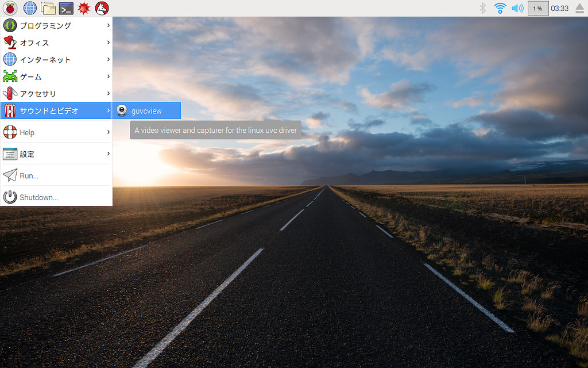Viewport: 588px width, 368px height.
Task: Expand the サウンドとビデオ submenu arrow
Action: click(x=109, y=110)
